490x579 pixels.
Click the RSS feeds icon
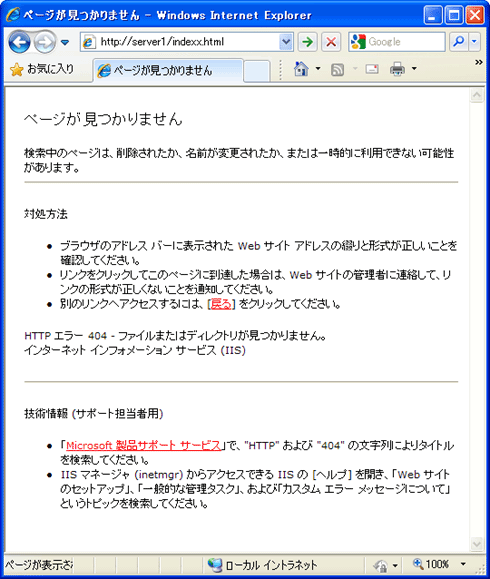(x=337, y=69)
